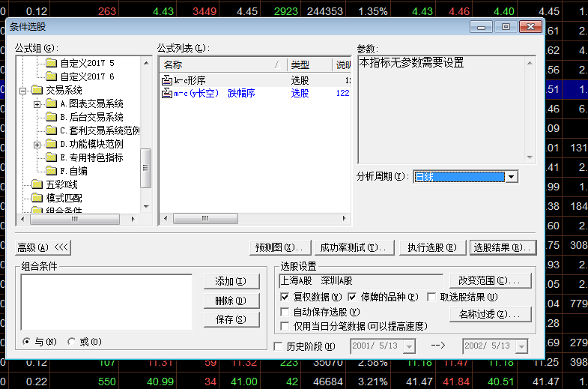This screenshot has height=389, width=588.
Task: Open 选股结果 button
Action: [503, 247]
